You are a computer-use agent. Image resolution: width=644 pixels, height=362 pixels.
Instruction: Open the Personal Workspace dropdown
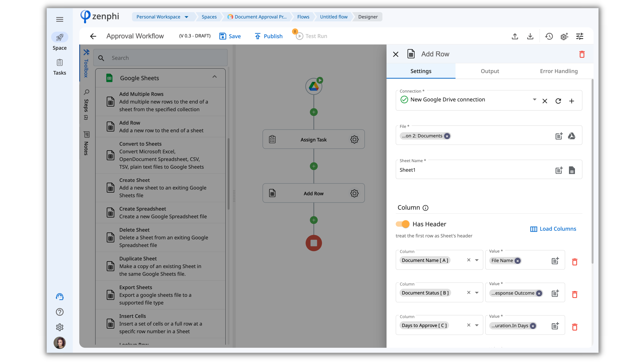(187, 17)
